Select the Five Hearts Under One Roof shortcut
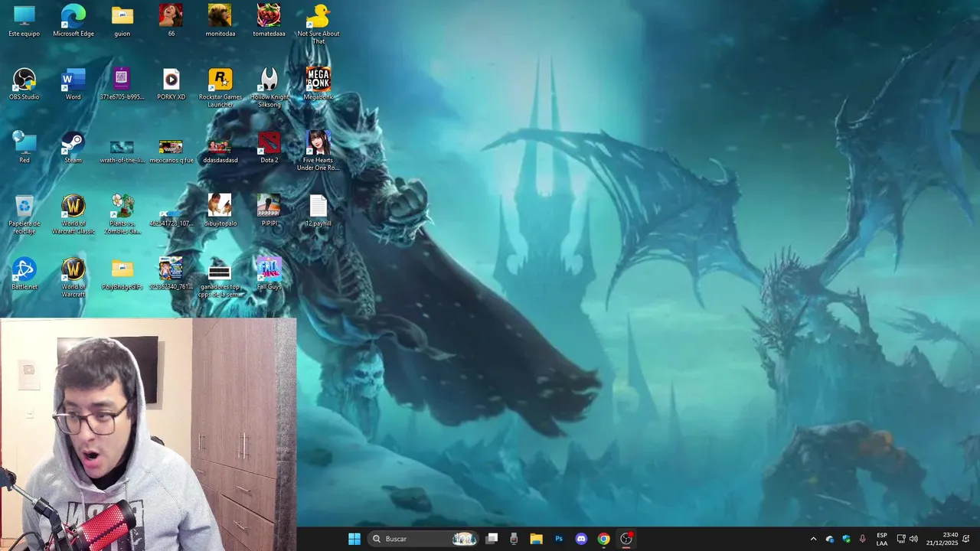This screenshot has height=551, width=980. tap(318, 151)
